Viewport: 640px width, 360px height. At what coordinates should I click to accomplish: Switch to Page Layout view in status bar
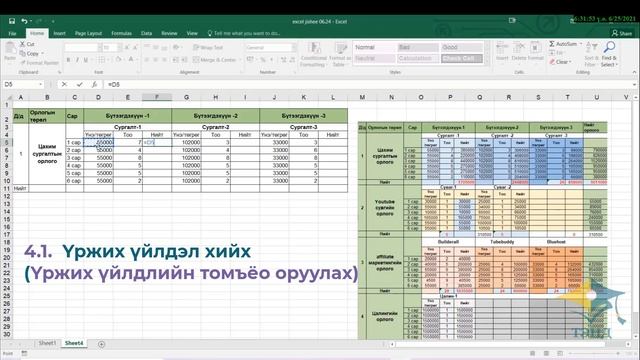coord(546,353)
